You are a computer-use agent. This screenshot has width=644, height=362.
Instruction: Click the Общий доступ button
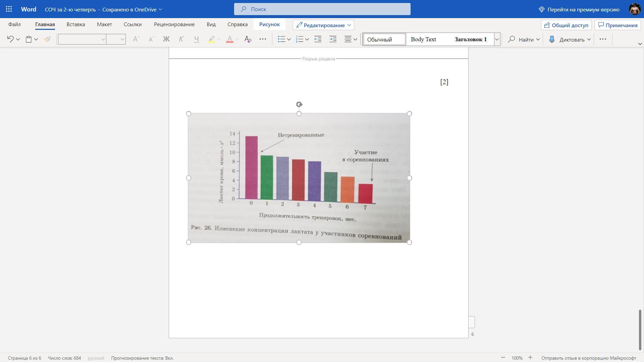[566, 25]
